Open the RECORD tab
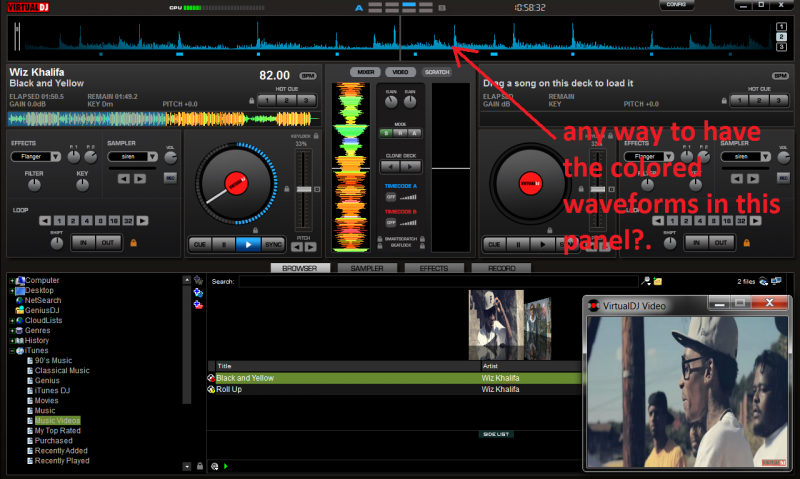The width and height of the screenshot is (800, 479). click(x=502, y=268)
